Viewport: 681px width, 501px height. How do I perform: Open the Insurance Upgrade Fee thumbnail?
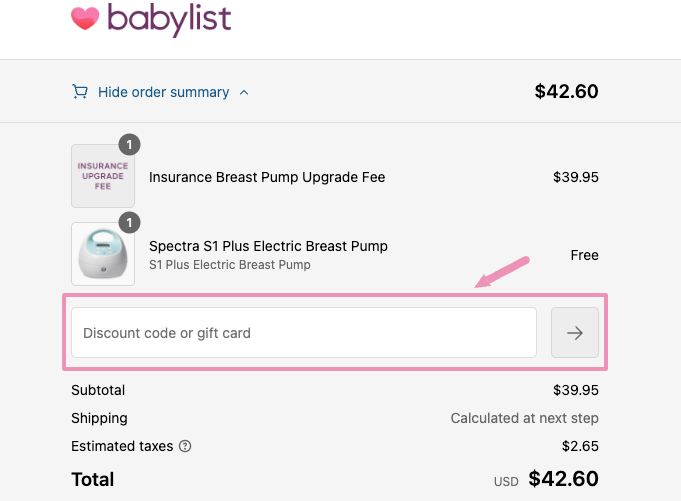point(103,176)
